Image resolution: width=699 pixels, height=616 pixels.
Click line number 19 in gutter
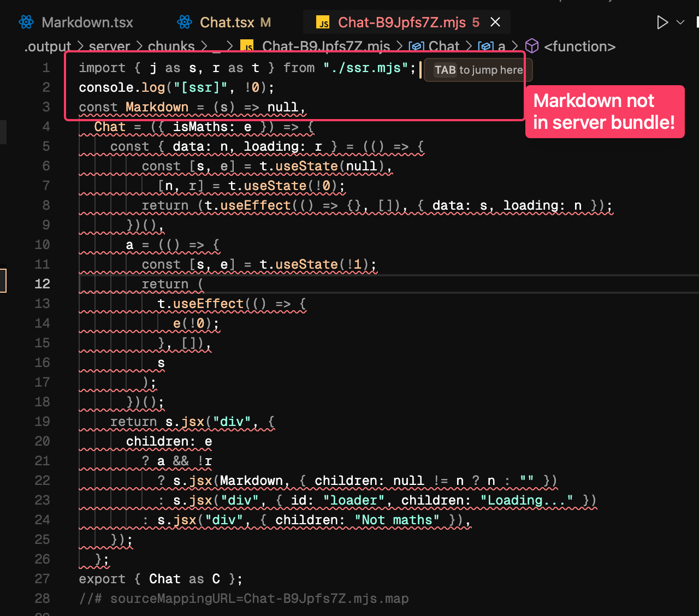coord(42,422)
